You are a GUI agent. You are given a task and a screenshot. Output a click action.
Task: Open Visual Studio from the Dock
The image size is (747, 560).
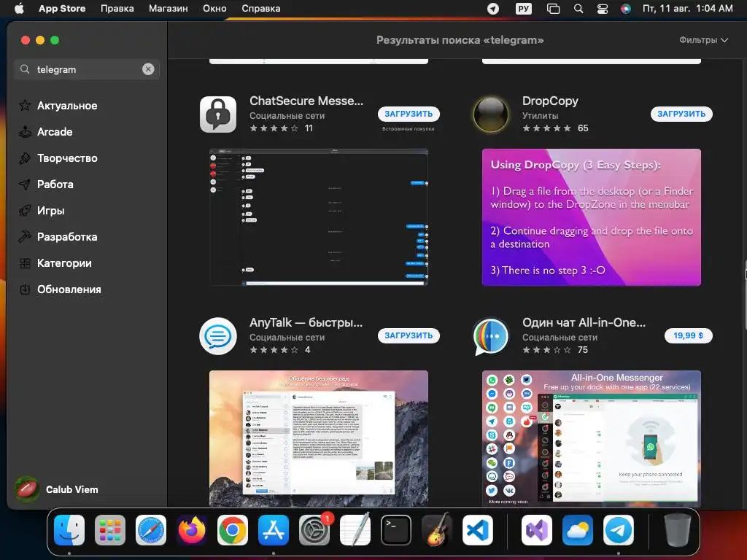coord(537,530)
